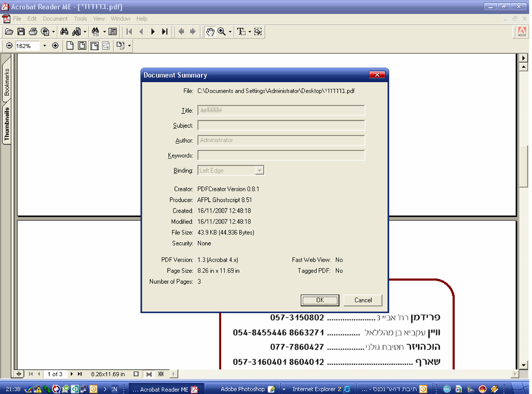Switch to the Bookmarks side tab

coord(7,82)
